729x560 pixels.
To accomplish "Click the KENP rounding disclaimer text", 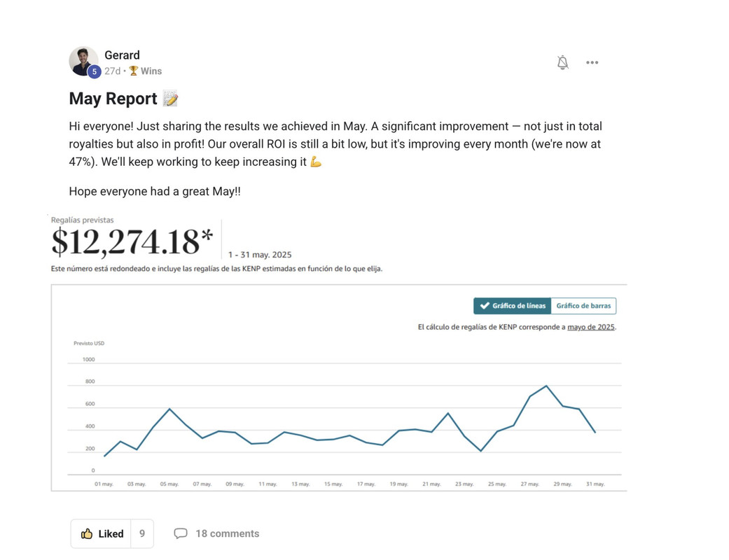I will (x=216, y=269).
